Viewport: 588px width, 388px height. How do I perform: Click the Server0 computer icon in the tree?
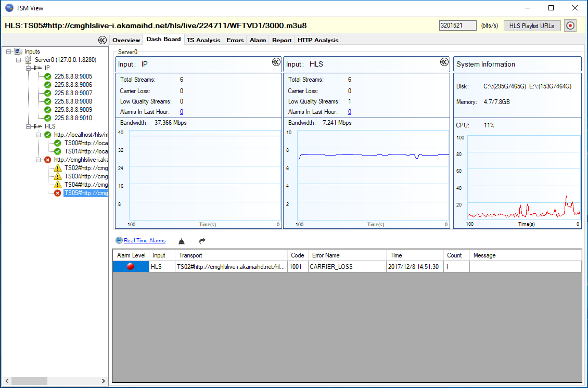(x=27, y=60)
